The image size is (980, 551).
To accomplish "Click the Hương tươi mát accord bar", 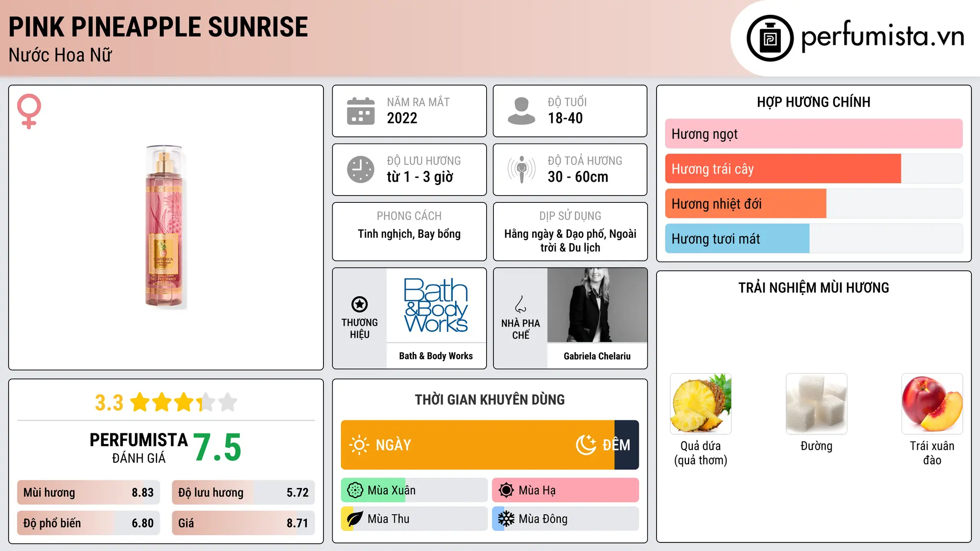I will [x=813, y=239].
